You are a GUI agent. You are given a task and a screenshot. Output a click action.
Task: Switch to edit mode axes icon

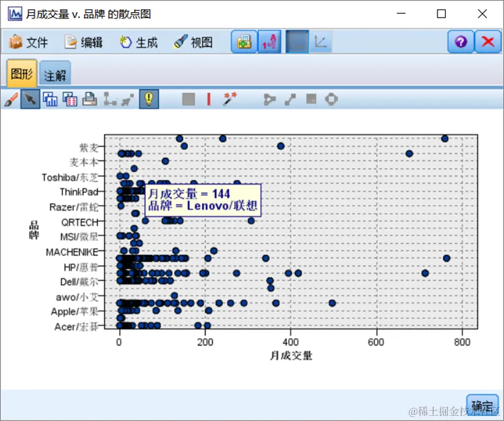[320, 42]
